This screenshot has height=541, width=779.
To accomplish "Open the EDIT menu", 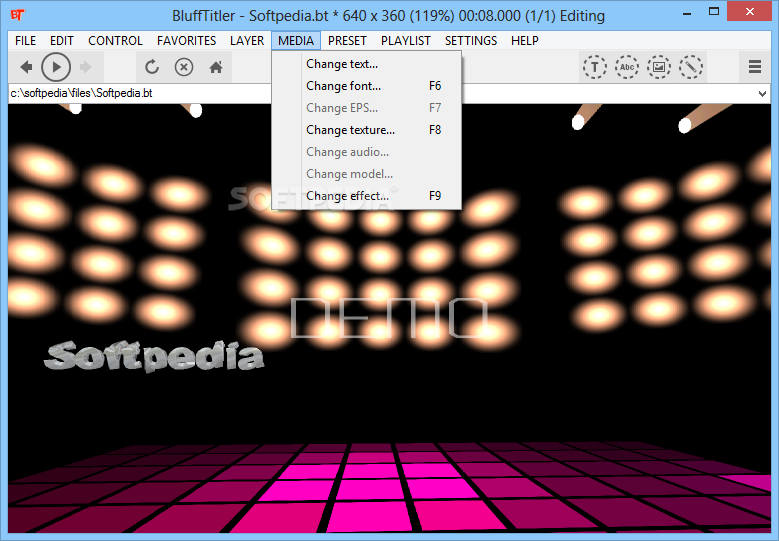I will [62, 41].
